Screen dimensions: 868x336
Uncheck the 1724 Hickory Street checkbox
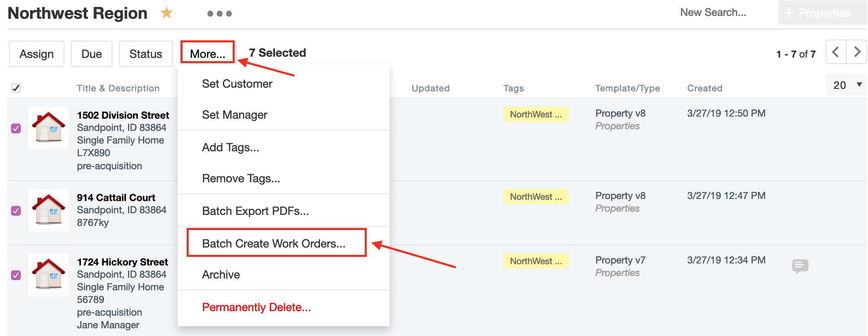pos(16,275)
